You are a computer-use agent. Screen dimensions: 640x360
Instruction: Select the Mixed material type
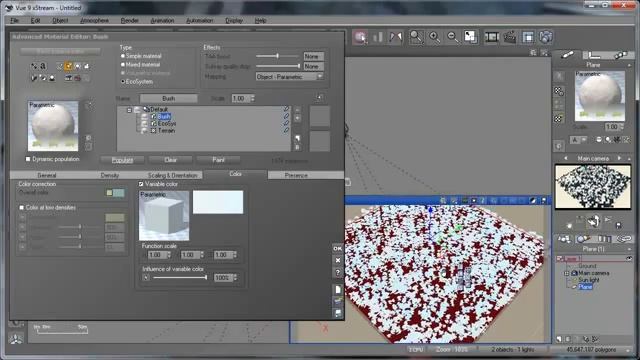pos(123,64)
